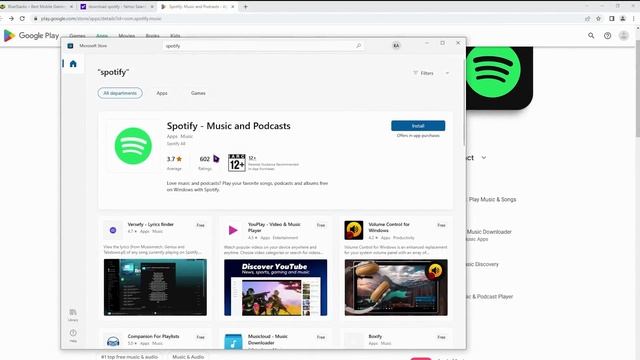This screenshot has width=640, height=360.
Task: Expand the Filters dropdown in Store
Action: tap(431, 73)
